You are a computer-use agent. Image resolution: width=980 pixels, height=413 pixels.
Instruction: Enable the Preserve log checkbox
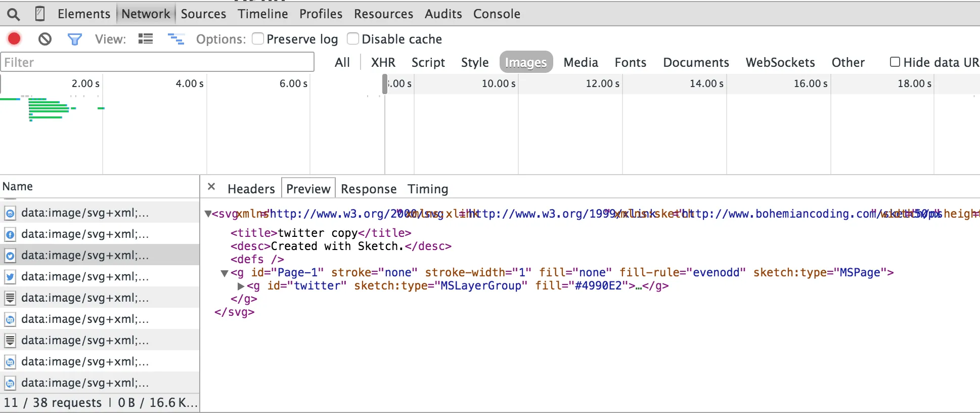[x=258, y=39]
